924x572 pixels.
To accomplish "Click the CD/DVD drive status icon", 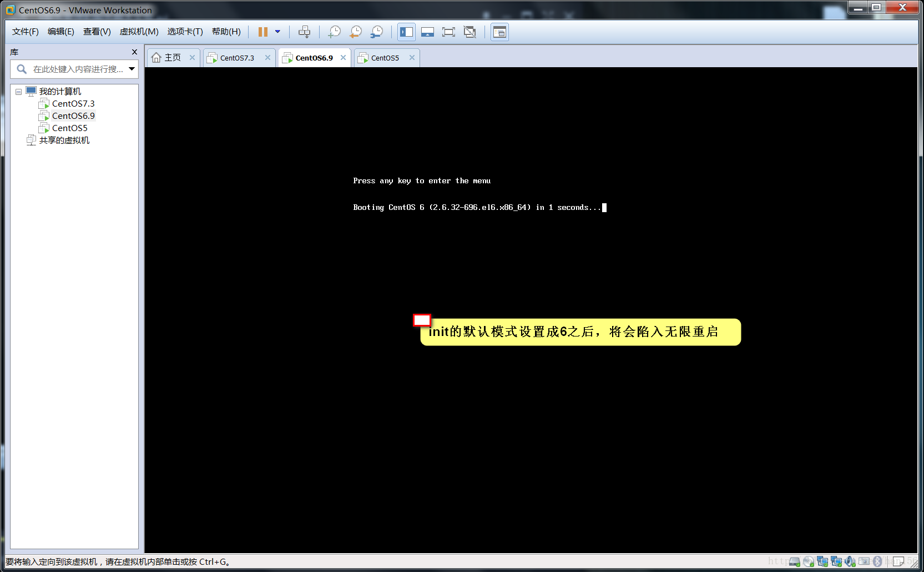I will [x=809, y=561].
